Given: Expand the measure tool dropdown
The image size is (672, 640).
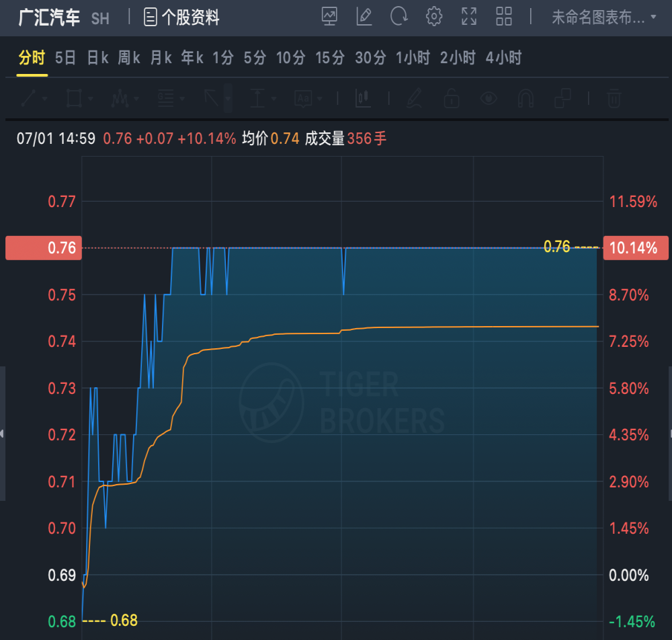Looking at the screenshot, I should [274, 99].
